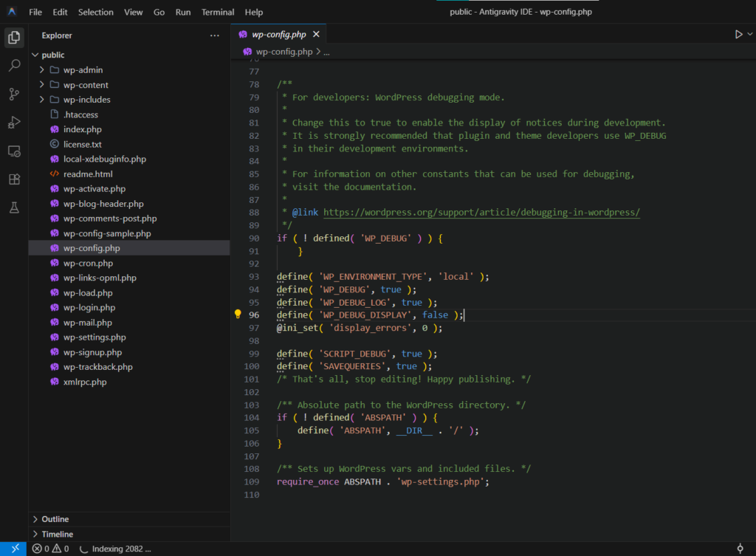Click the Run file play button
The height and width of the screenshot is (556, 756).
coord(738,34)
